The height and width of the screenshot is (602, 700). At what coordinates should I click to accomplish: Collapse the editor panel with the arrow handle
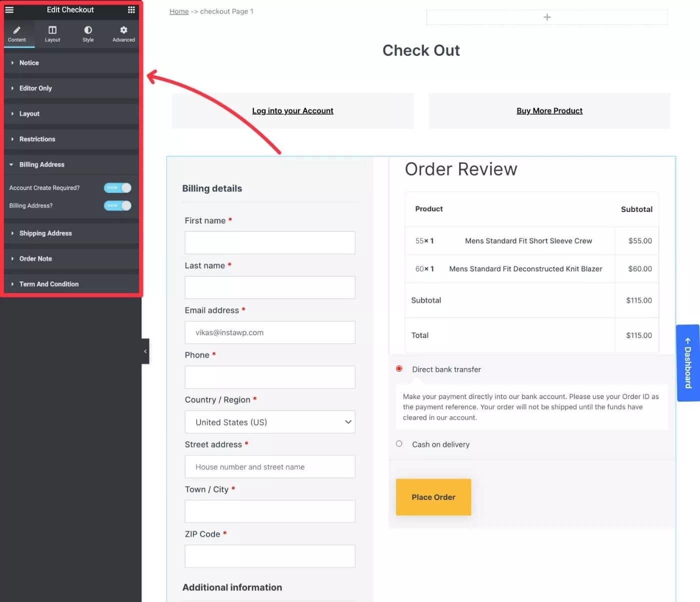point(145,351)
